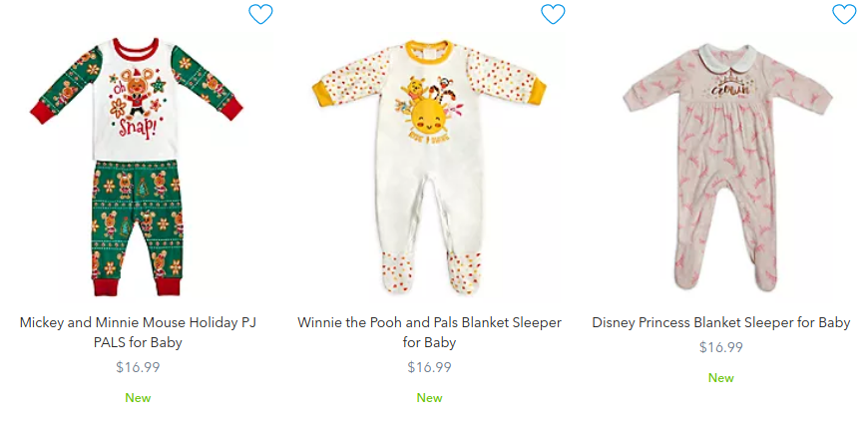View the white Winnie the Pooh sleeper photo

[x=430, y=167]
